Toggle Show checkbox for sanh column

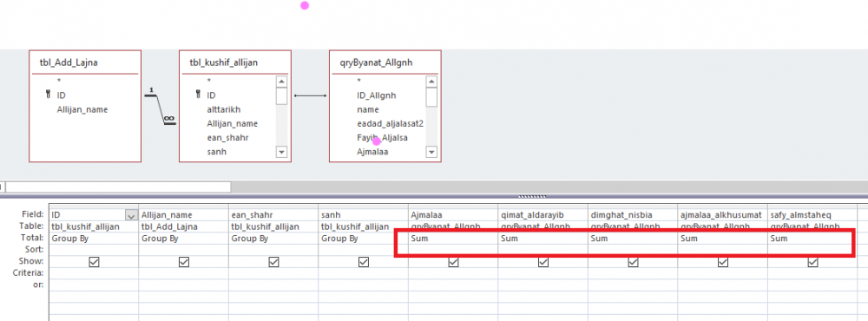coord(364,263)
